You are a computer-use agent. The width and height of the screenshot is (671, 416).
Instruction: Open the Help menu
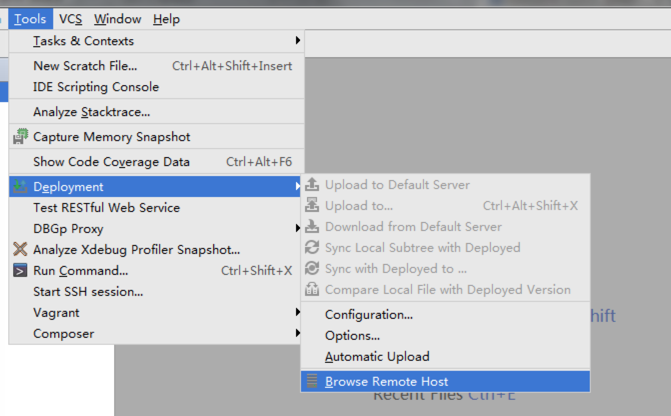click(x=167, y=19)
